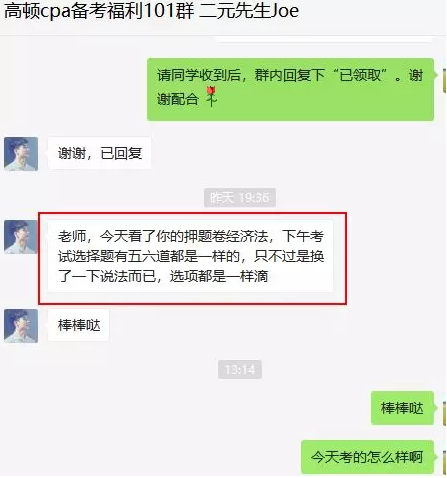Screen dimensions: 447x478
Task: Click the name "二元先生Joe" in the header
Action: [249, 11]
